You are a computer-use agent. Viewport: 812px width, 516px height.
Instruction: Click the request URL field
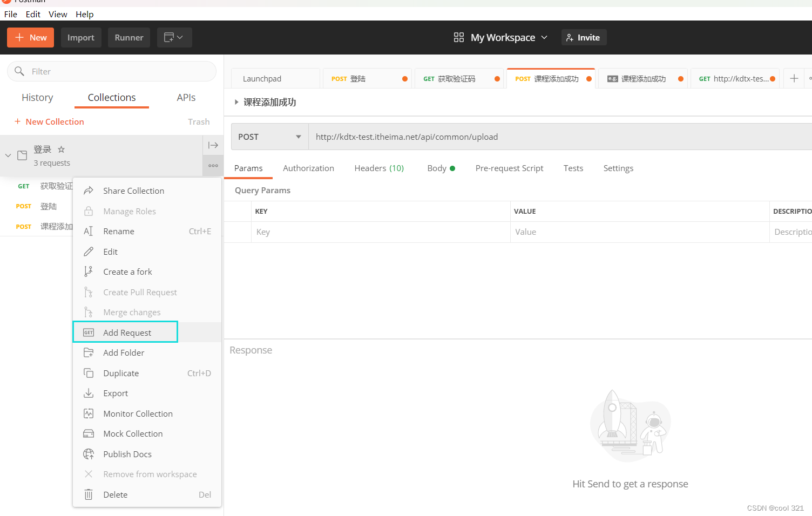click(x=560, y=137)
